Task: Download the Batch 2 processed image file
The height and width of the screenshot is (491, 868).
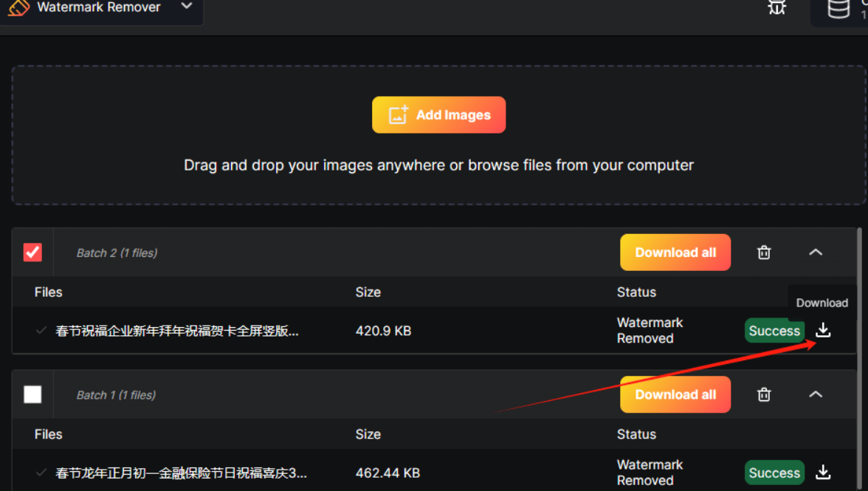Action: (823, 330)
